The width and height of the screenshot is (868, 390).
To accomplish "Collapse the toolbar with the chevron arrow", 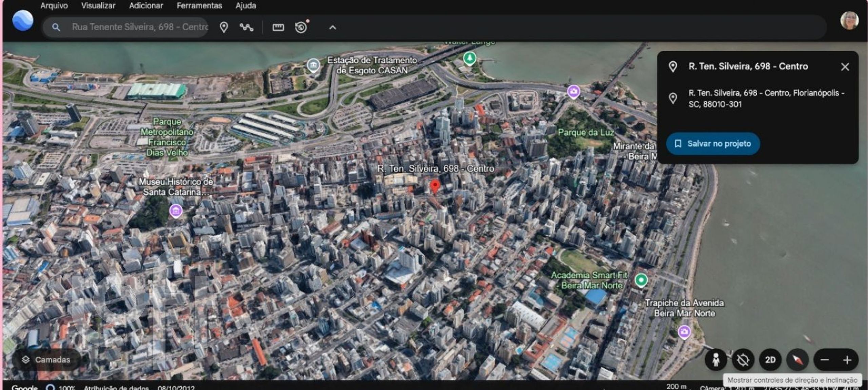I will tap(333, 27).
